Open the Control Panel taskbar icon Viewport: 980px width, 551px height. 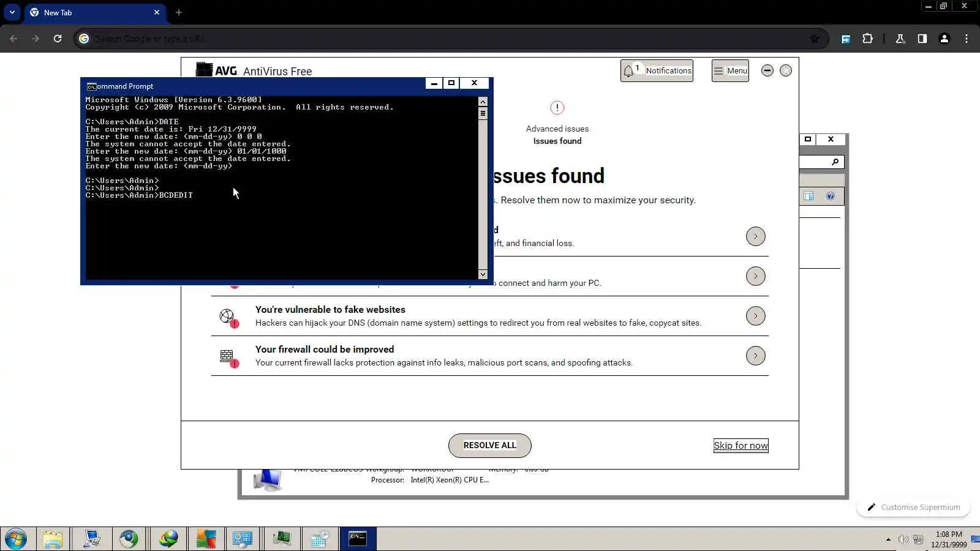point(243,539)
